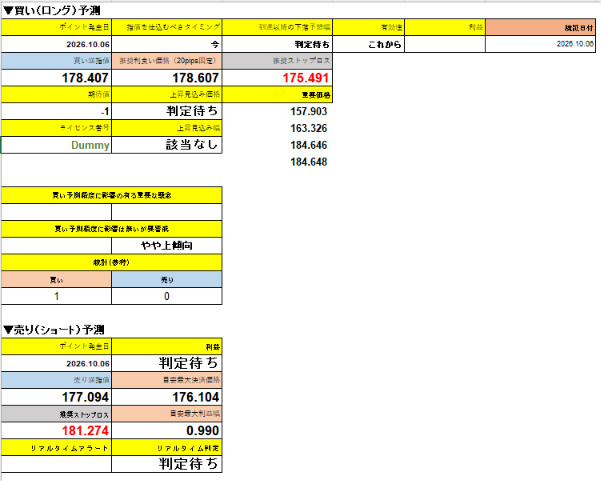Click the リアルタイムアラート header cell
Viewport: 601px width, 481px height.
click(56, 448)
